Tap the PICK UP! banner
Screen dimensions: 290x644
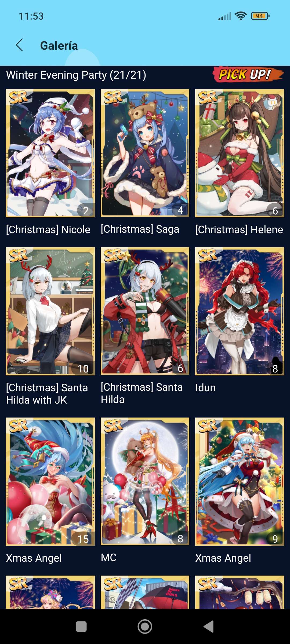point(248,74)
